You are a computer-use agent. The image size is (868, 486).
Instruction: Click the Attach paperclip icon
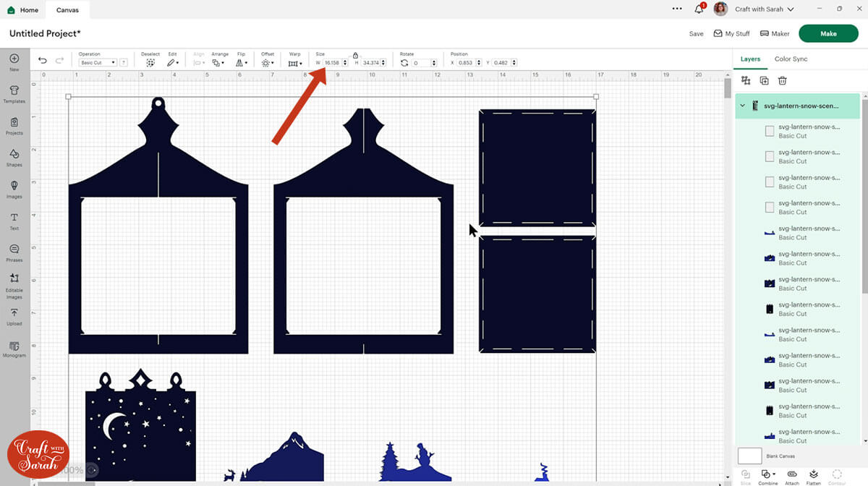click(792, 474)
